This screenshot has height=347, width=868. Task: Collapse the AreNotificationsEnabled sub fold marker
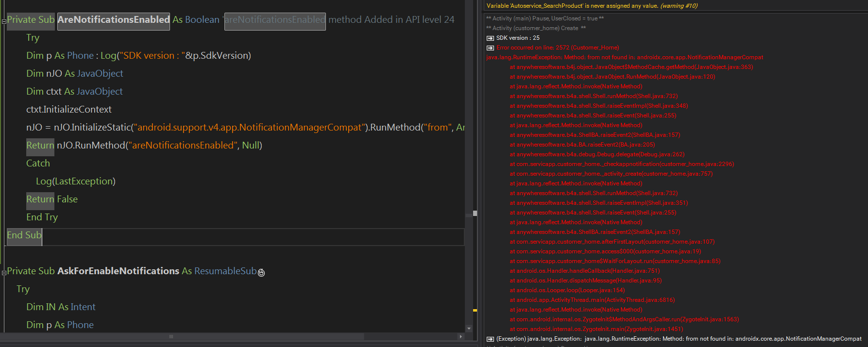point(4,21)
